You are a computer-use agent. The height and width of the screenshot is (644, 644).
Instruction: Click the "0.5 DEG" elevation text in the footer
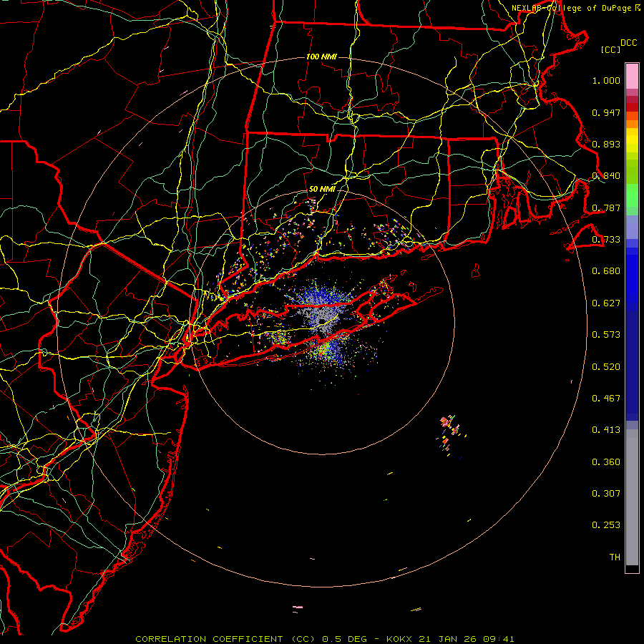click(x=344, y=639)
